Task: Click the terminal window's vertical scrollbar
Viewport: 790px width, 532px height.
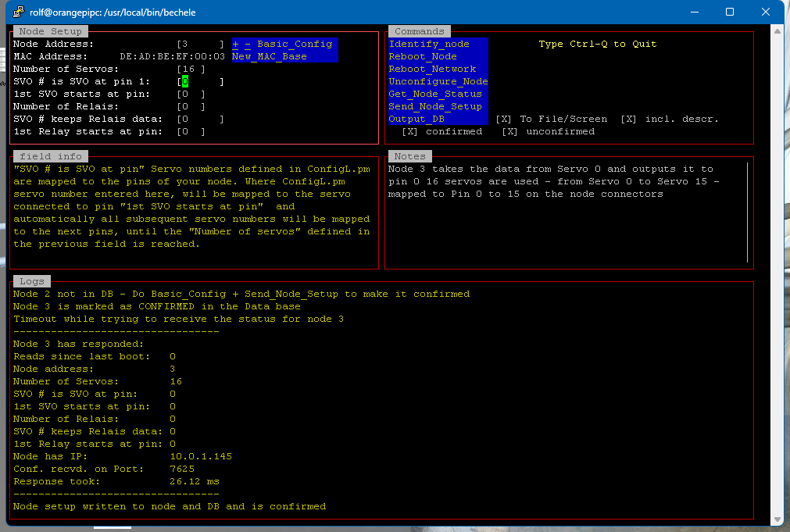Action: coord(777,273)
